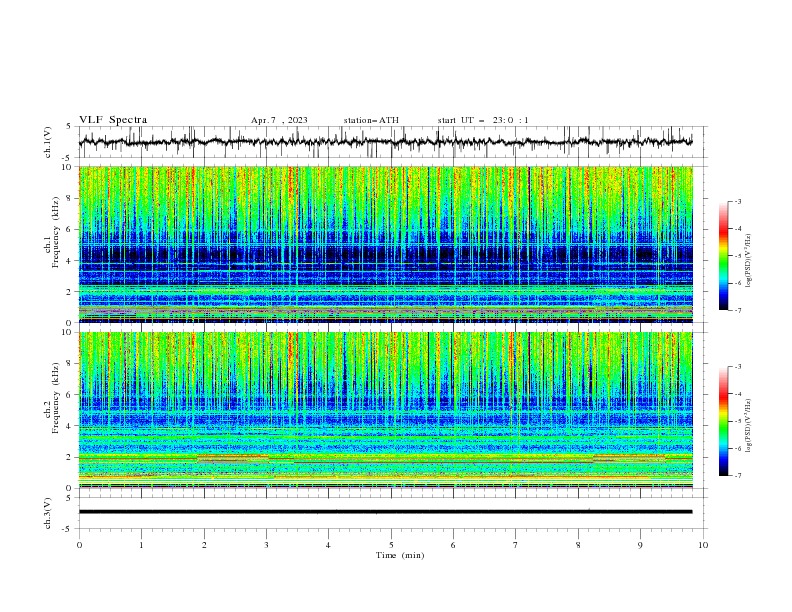Viewport: 792px width, 612px height.
Task: Click the "VLF Spectra" plot title
Action: click(113, 120)
